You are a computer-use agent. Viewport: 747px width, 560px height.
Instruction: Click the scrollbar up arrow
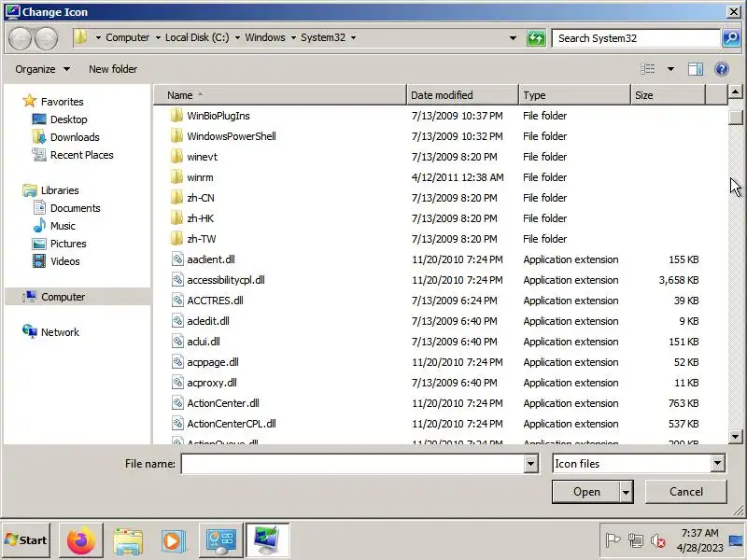pos(736,91)
